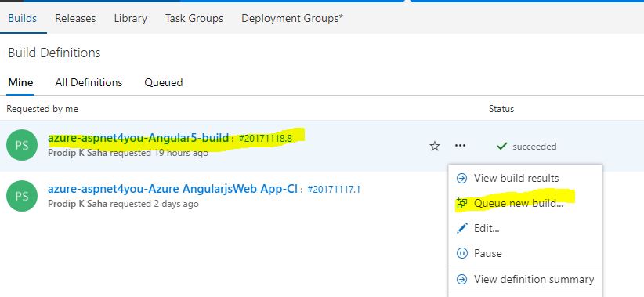Click the succeeded status text

point(534,147)
